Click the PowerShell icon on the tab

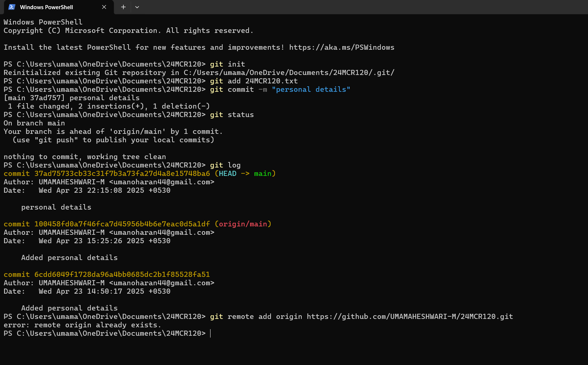click(x=12, y=7)
